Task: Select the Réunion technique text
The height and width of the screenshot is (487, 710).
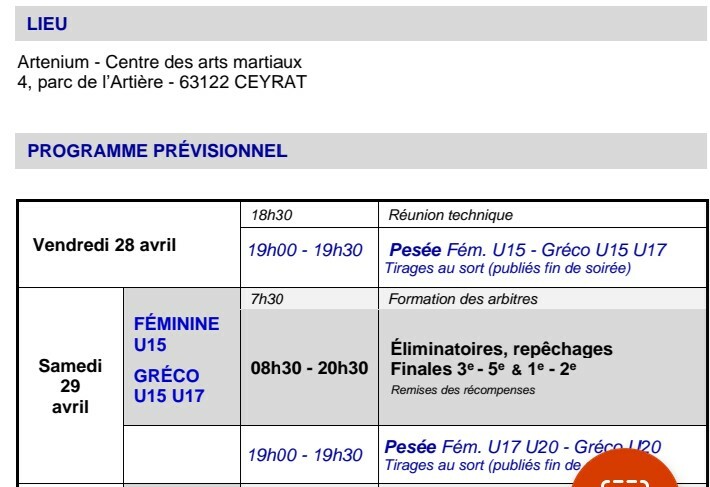Action: (x=450, y=215)
